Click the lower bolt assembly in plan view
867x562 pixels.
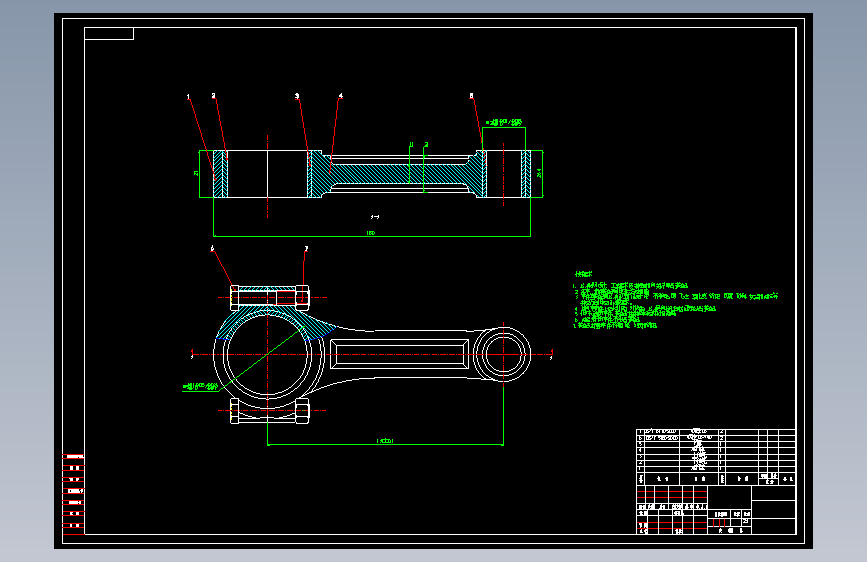pos(269,411)
